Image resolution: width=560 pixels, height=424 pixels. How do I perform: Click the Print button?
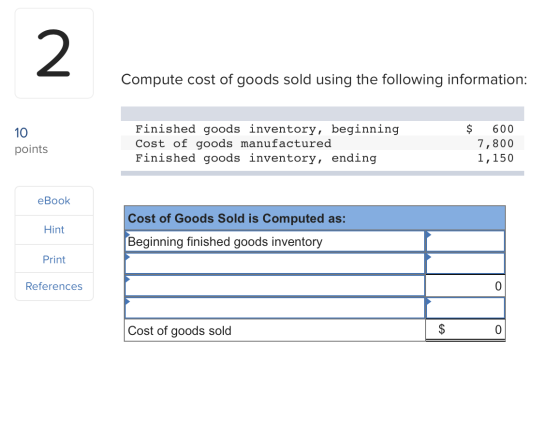click(54, 259)
